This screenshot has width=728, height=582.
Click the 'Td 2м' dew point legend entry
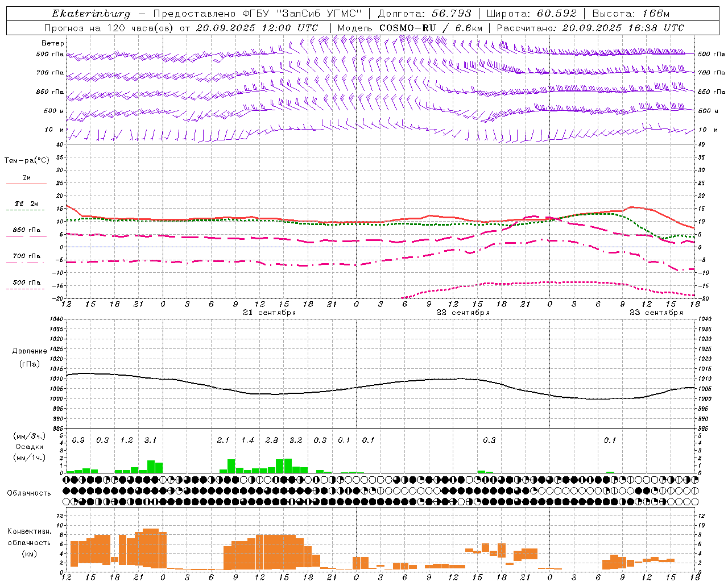(26, 203)
